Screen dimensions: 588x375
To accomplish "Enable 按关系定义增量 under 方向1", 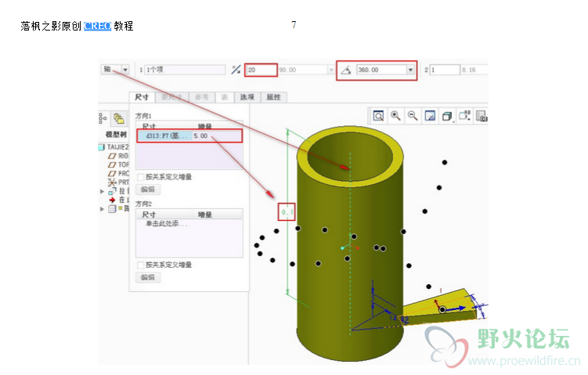I will point(141,177).
